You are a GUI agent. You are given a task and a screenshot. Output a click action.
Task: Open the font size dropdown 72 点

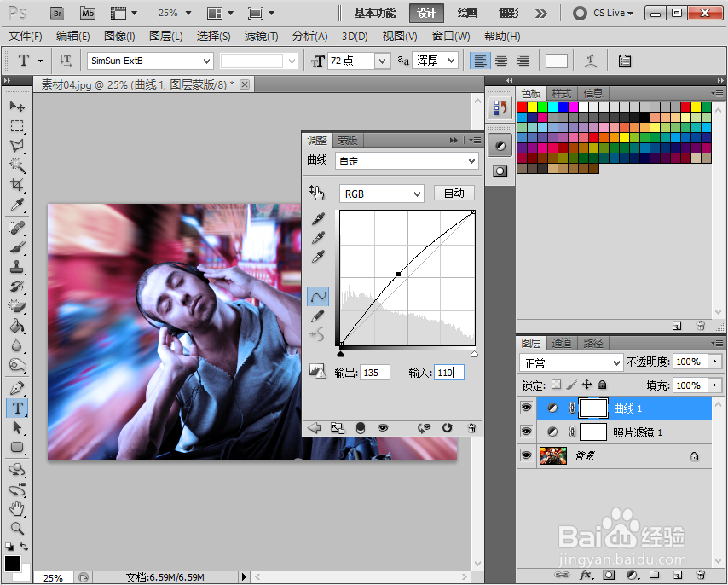(x=382, y=61)
